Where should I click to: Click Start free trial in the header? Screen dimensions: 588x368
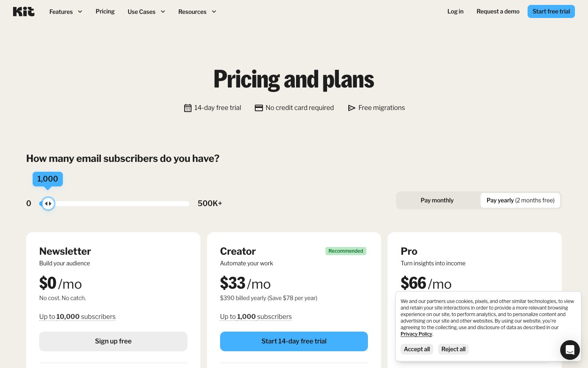pos(551,11)
